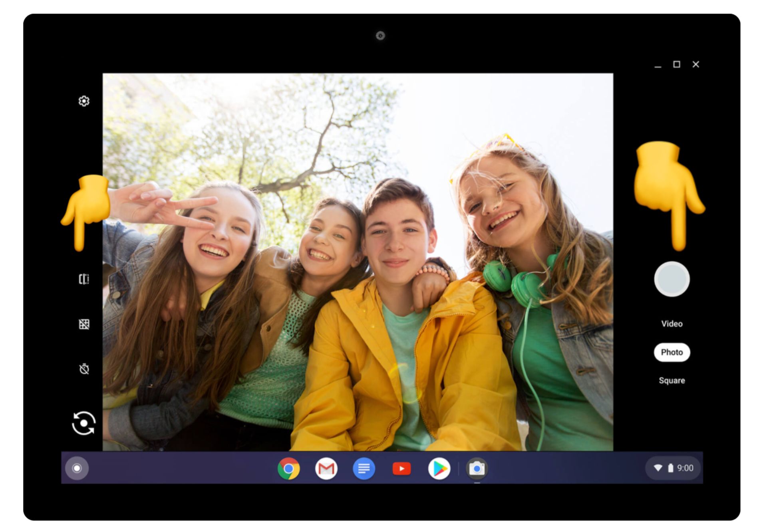Open Gmail from the shelf

326,468
